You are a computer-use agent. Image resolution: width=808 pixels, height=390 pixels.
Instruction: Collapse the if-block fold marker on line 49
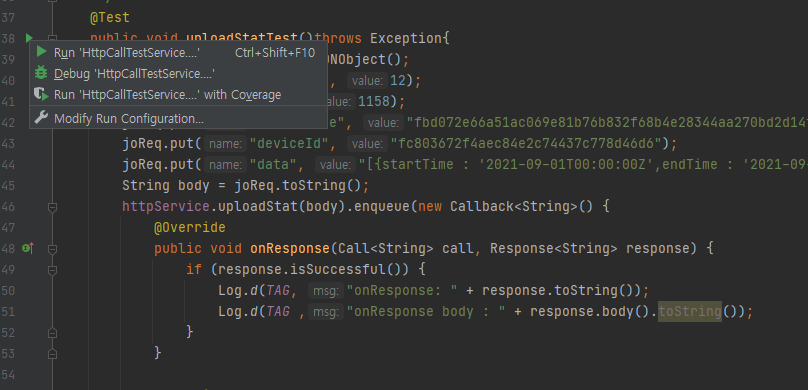pyautogui.click(x=52, y=270)
